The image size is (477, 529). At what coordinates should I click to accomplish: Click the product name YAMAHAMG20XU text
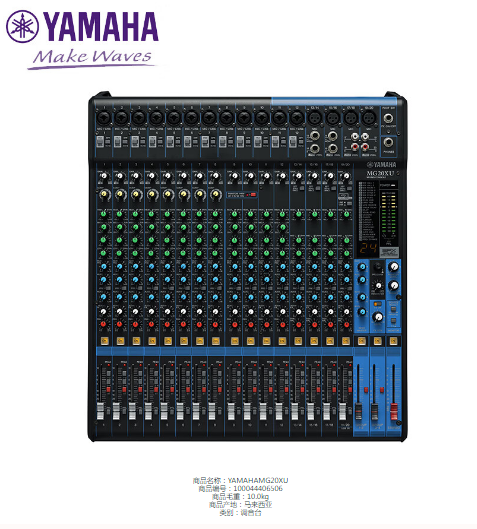[x=258, y=480]
